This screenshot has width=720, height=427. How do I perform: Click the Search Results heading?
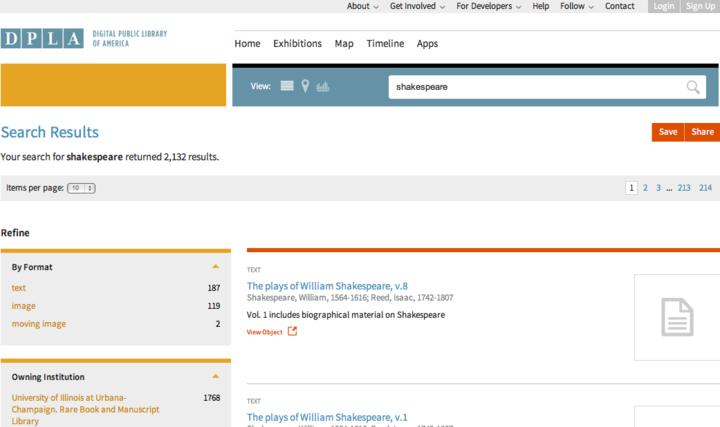(x=50, y=132)
